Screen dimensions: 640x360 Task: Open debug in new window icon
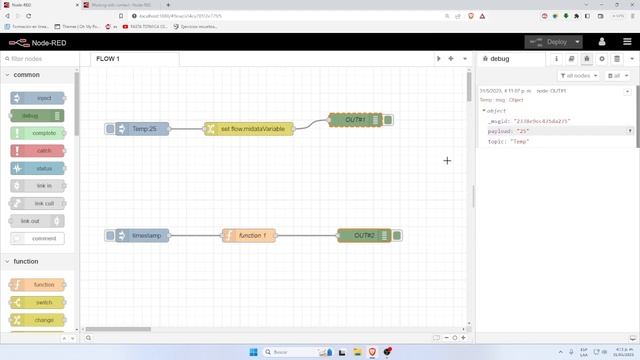(x=633, y=338)
